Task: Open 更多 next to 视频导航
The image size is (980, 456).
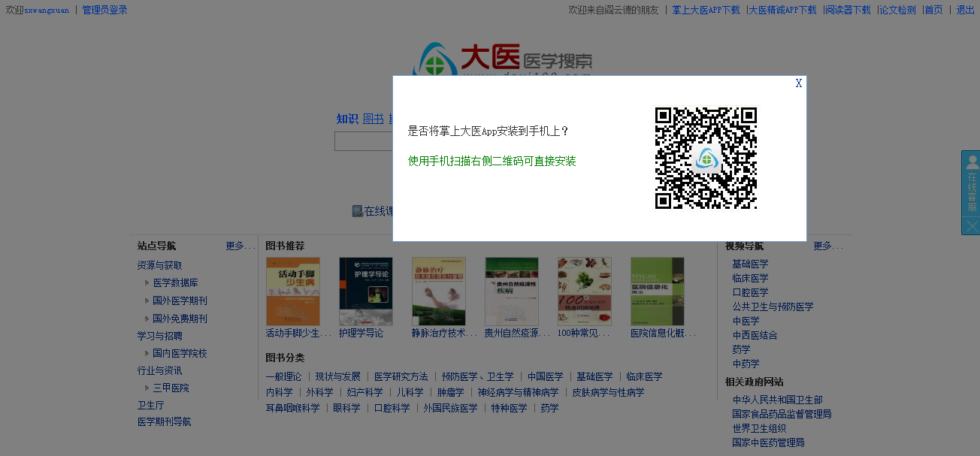Action: 827,246
